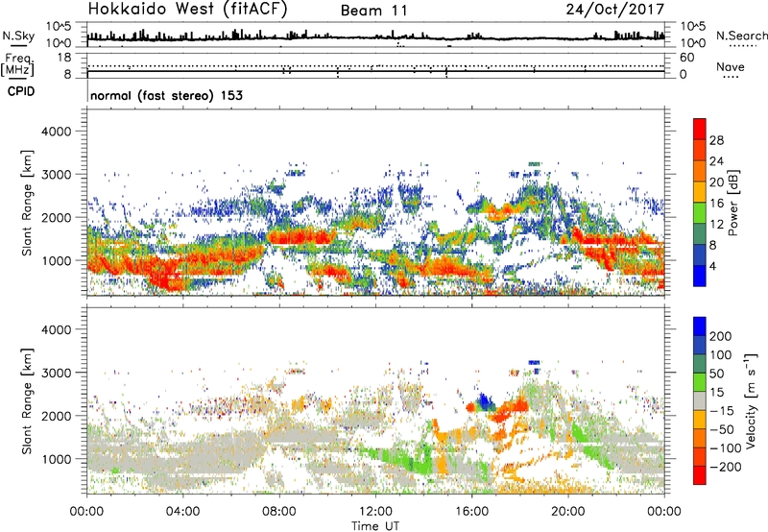Click the 'Velocity [m s-1]' colorbar label

(x=751, y=400)
